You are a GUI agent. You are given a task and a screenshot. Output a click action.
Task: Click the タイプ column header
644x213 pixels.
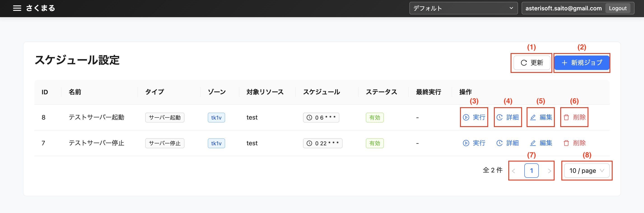pos(154,92)
